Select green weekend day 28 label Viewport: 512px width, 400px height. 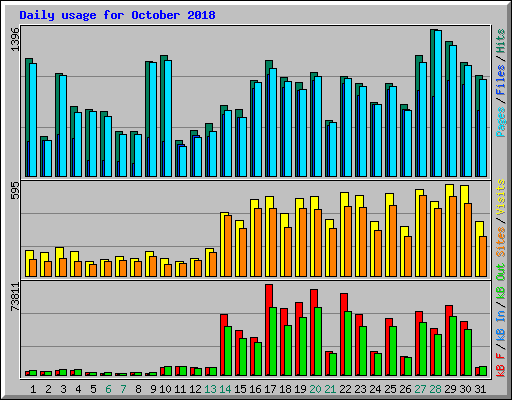point(435,389)
